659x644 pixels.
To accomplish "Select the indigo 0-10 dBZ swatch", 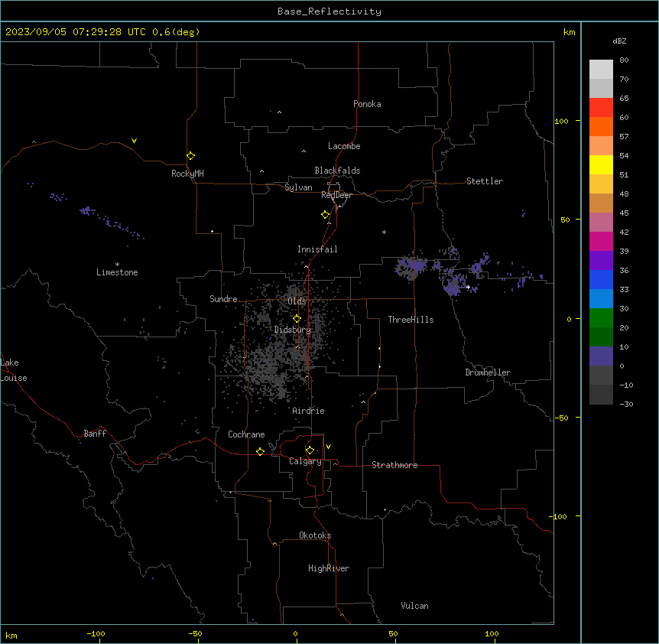I will [601, 356].
